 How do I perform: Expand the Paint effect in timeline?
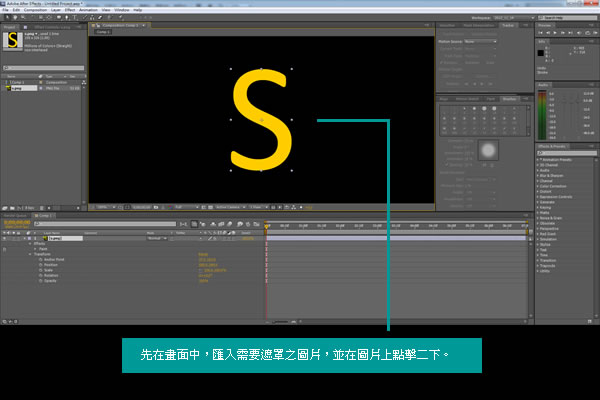[x=36, y=249]
